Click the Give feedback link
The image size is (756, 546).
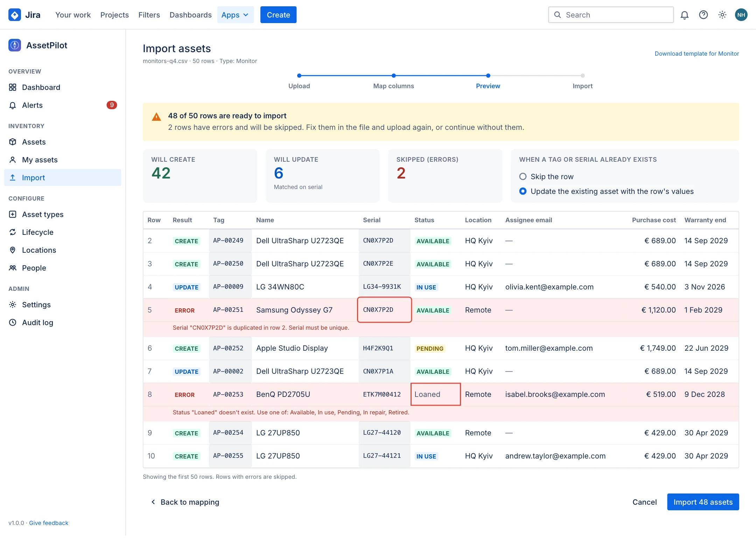click(49, 523)
